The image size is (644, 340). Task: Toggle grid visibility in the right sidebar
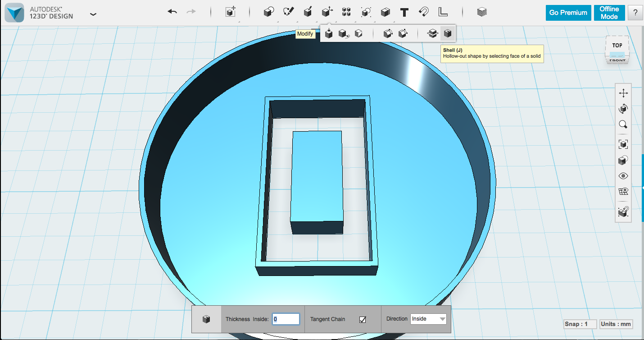pos(623,191)
